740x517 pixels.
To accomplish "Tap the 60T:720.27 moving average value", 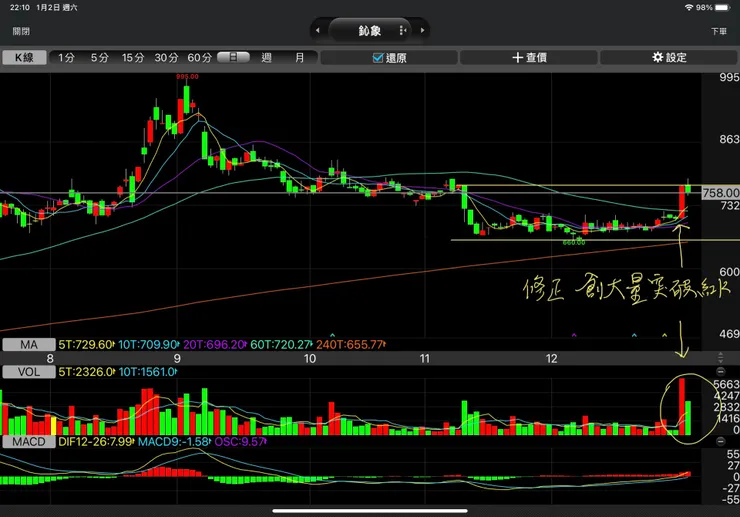I will [x=281, y=345].
